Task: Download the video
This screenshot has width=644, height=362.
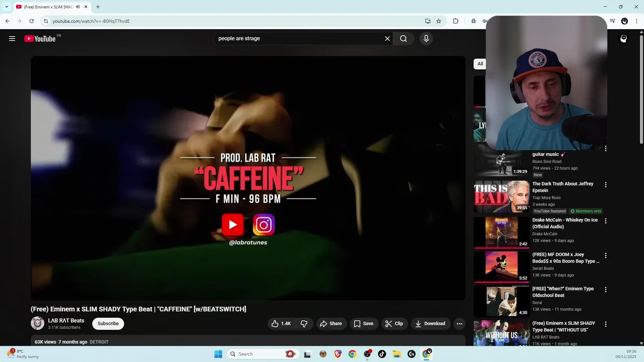Action: [430, 324]
